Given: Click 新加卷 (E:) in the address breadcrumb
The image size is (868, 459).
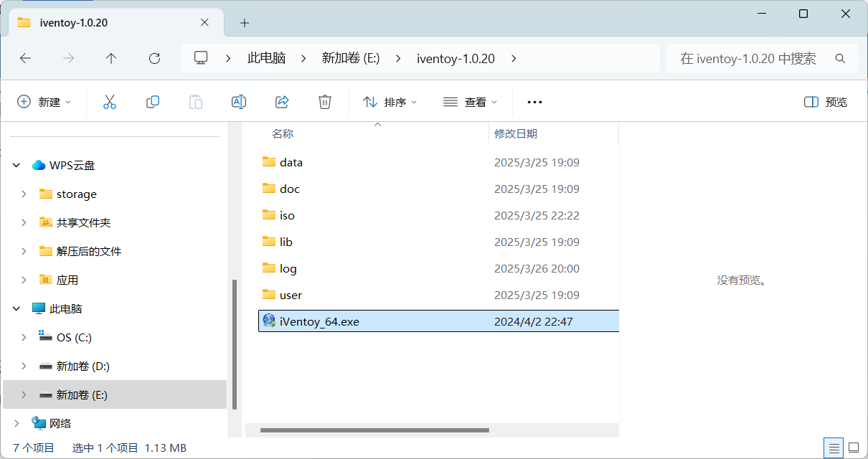Looking at the screenshot, I should tap(351, 58).
